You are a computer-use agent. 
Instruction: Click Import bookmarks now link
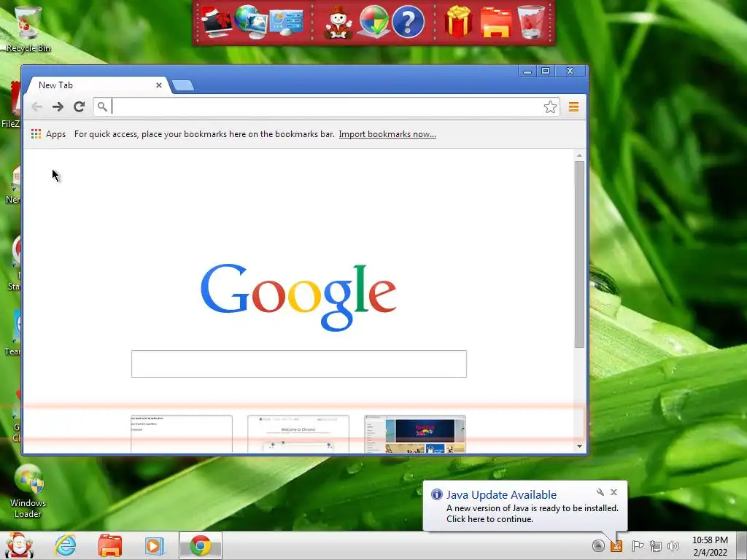[387, 134]
